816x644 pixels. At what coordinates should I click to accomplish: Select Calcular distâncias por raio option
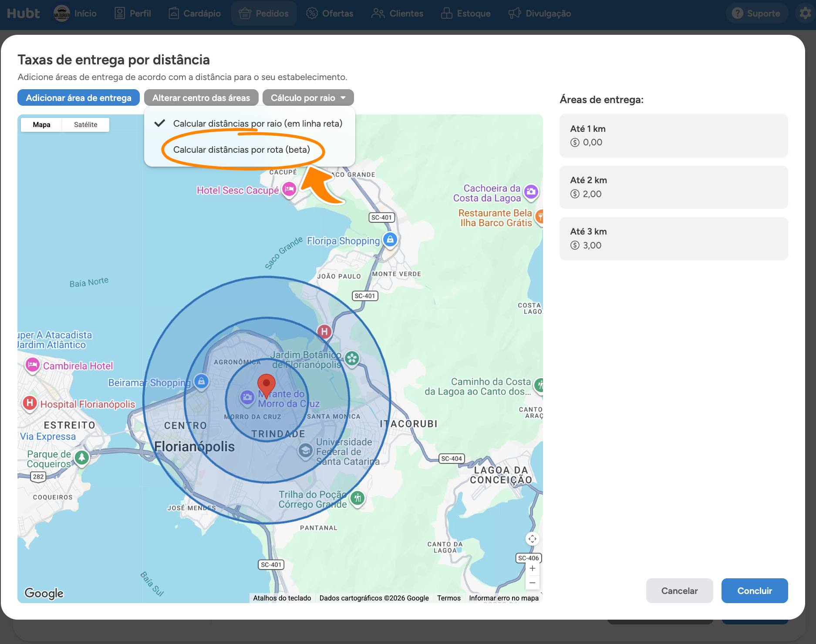[x=250, y=124]
